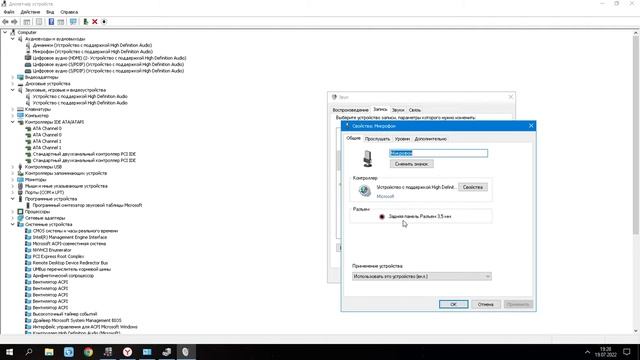Click the Device Manager vertical scrollbar thumb
The width and height of the screenshot is (640, 360).
coord(636,135)
